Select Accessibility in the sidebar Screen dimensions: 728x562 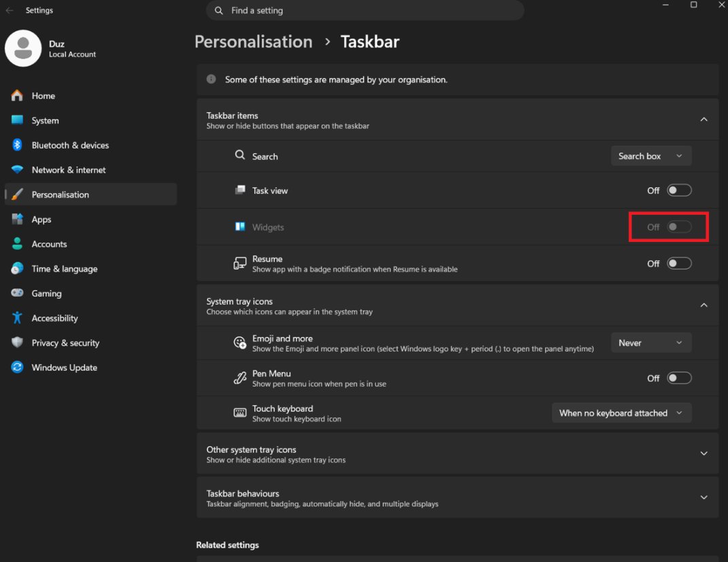[90, 317]
